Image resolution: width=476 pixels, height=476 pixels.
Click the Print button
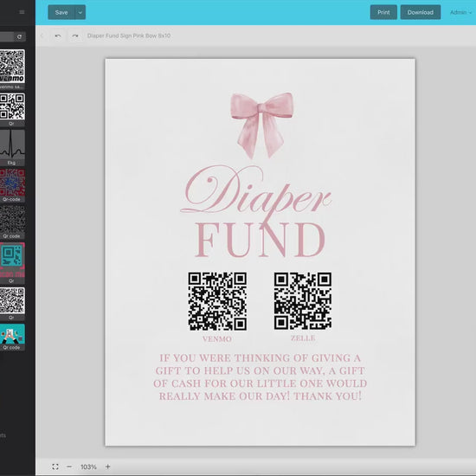coord(383,12)
